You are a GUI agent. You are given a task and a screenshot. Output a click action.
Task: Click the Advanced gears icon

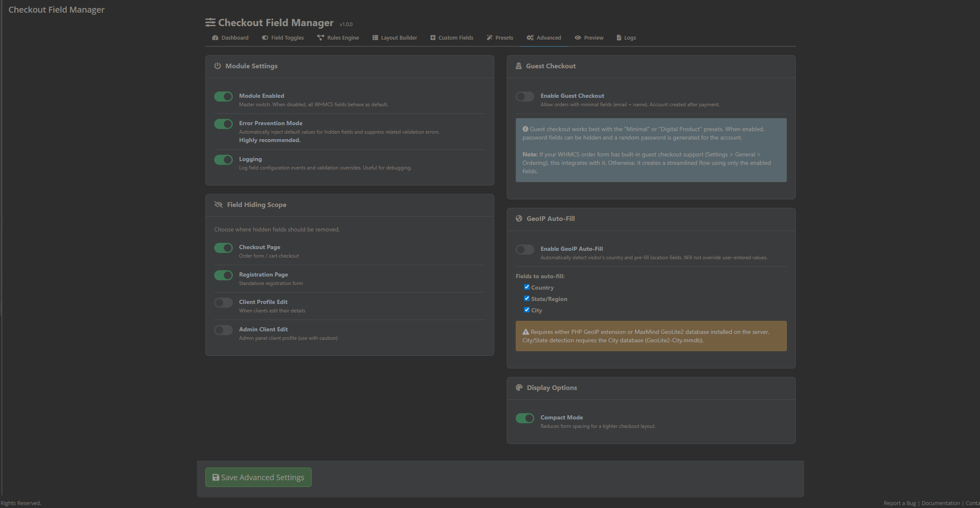530,38
